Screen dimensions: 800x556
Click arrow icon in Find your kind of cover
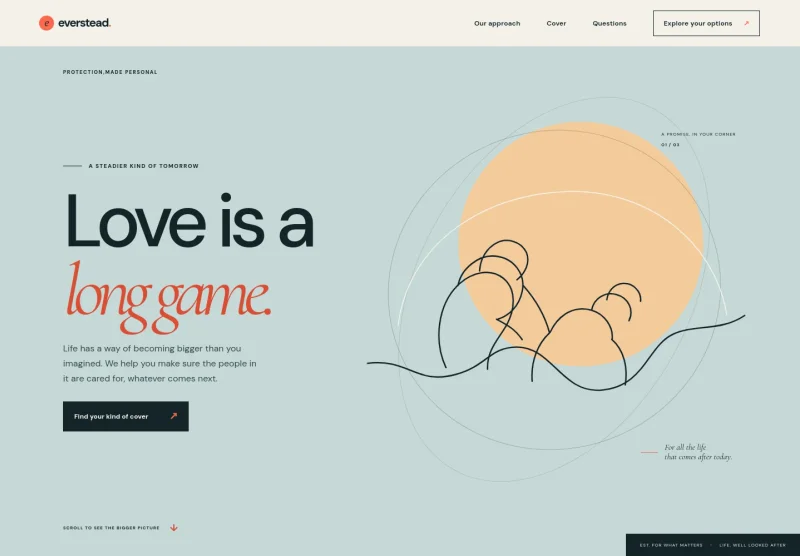click(173, 416)
